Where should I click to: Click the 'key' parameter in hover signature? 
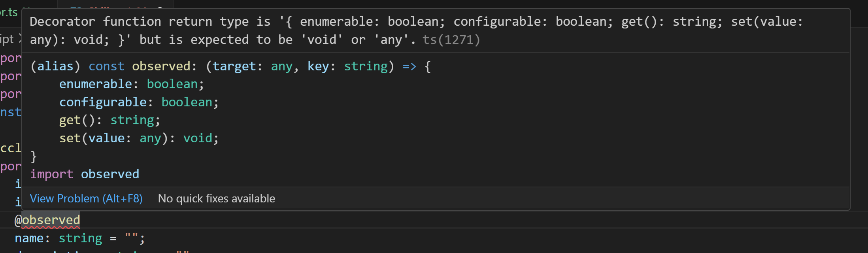pyautogui.click(x=318, y=66)
